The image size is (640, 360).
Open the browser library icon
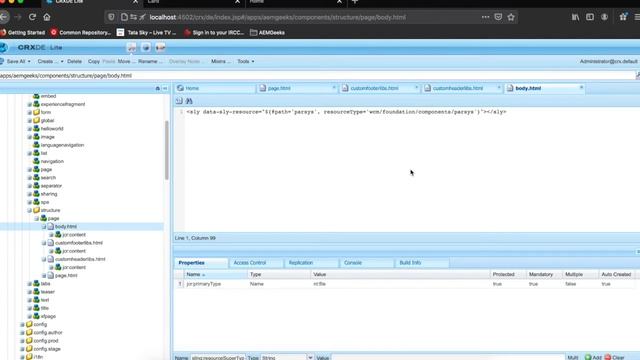pos(575,17)
